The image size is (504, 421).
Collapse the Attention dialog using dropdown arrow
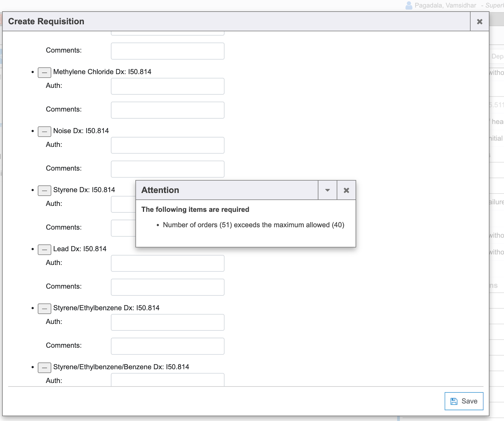(x=327, y=190)
